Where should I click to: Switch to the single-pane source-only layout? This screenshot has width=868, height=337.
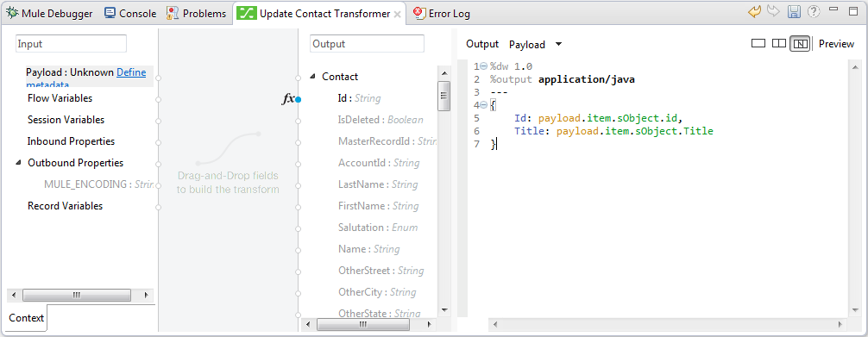pyautogui.click(x=758, y=43)
